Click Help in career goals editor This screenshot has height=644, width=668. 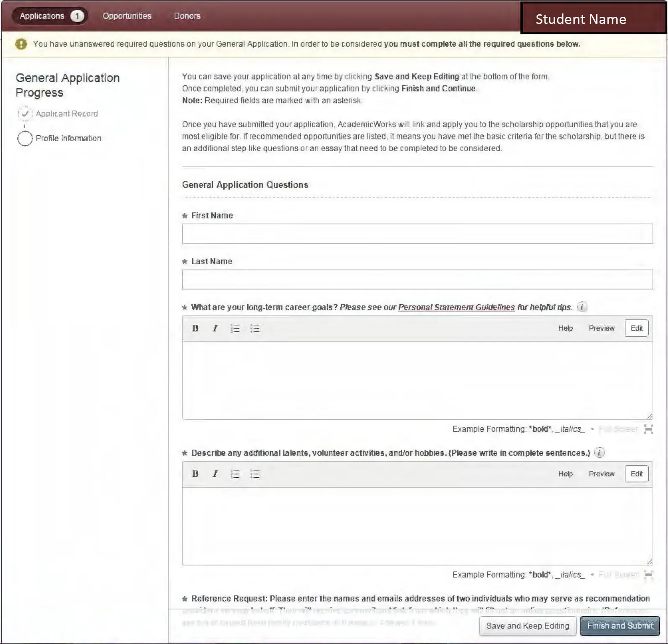(566, 328)
